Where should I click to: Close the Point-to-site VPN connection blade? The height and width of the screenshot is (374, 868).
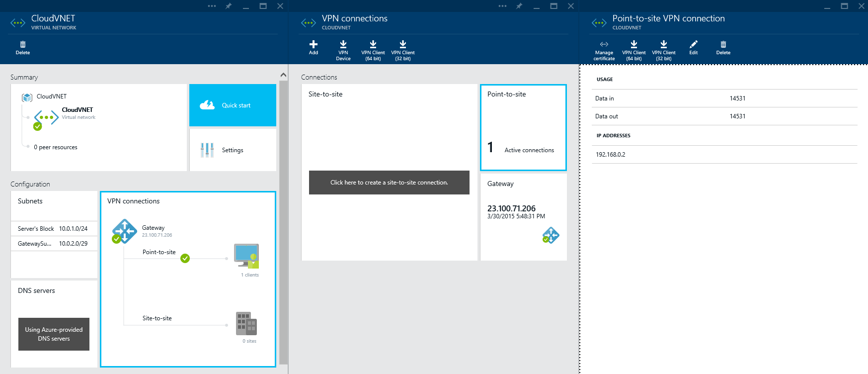(x=862, y=6)
